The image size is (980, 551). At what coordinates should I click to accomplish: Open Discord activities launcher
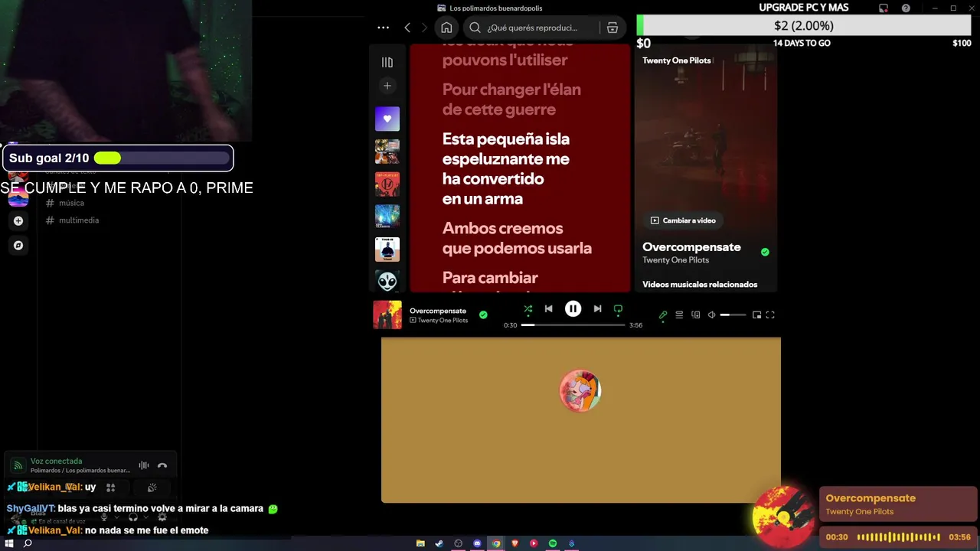click(x=110, y=487)
